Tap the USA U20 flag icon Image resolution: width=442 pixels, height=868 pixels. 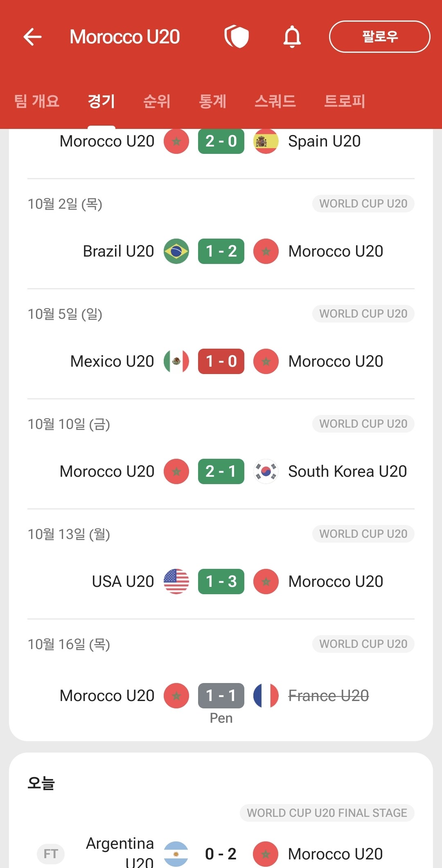tap(176, 582)
